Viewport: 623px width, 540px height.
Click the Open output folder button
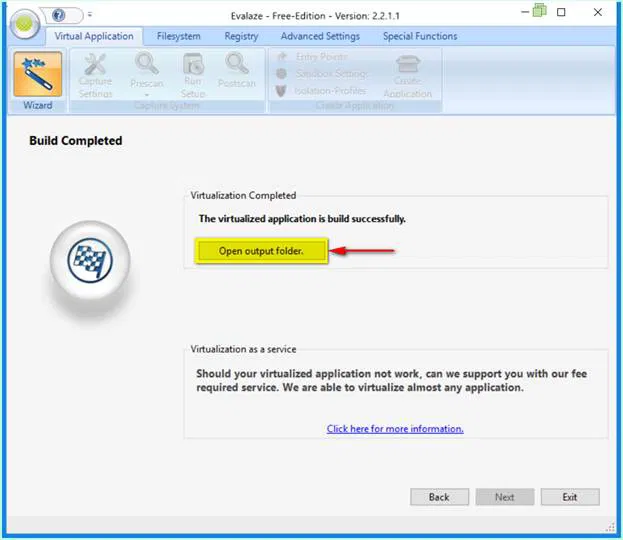261,251
